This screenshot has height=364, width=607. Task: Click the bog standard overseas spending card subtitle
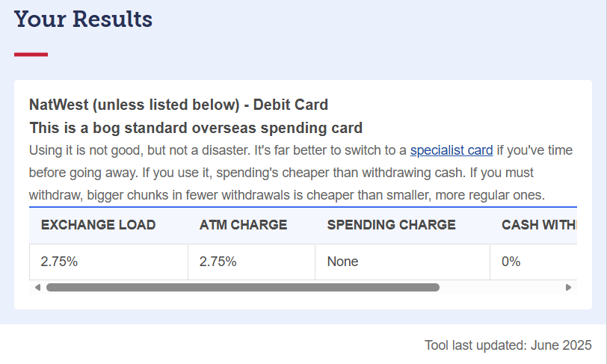point(196,128)
